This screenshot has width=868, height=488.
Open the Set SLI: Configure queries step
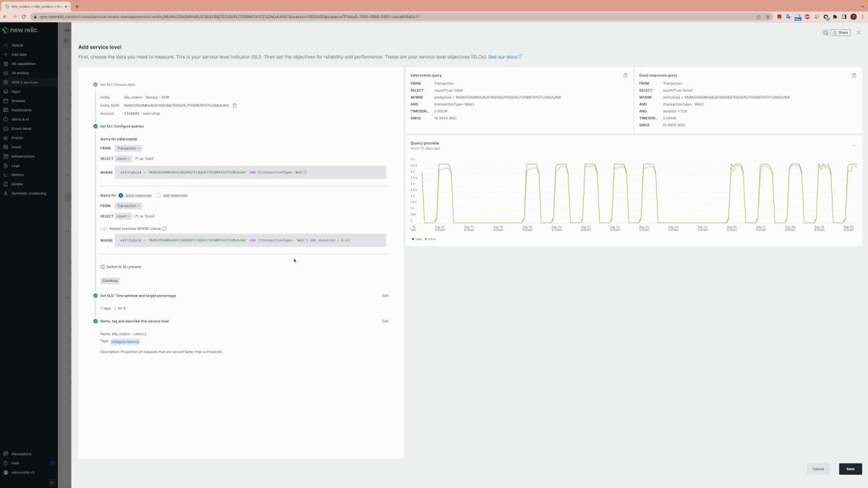tap(122, 127)
